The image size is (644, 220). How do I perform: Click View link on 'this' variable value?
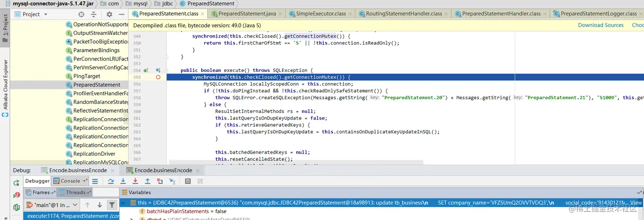pyautogui.click(x=636, y=203)
